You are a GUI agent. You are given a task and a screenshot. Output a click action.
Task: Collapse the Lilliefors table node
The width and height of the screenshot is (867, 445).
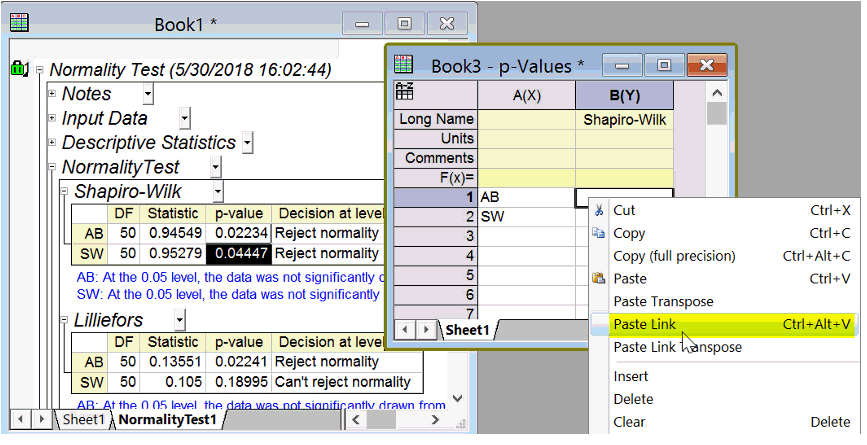[64, 320]
